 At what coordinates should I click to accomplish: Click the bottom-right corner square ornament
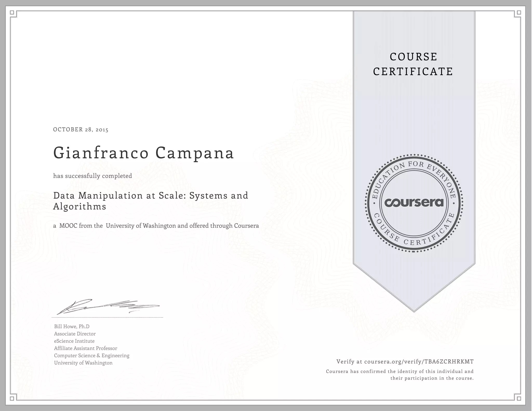coord(519,399)
